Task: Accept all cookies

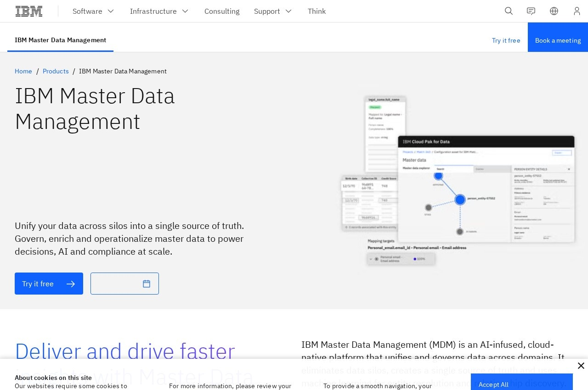Action: [x=521, y=382]
